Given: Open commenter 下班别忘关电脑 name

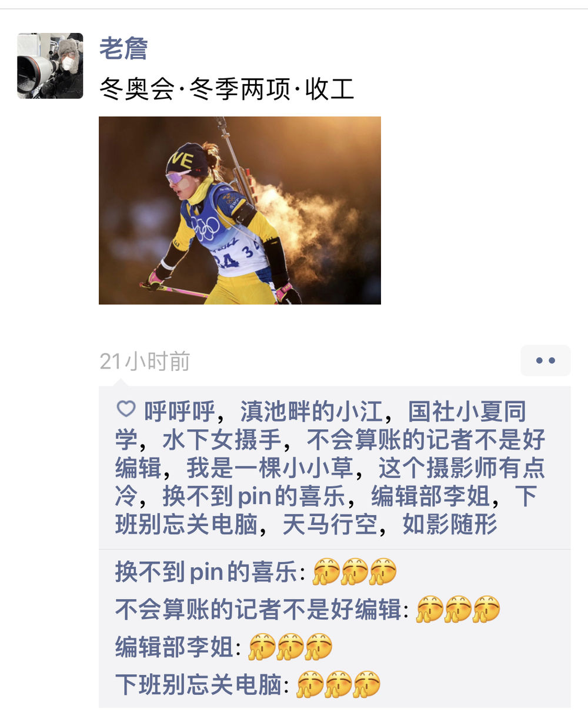Looking at the screenshot, I should [199, 685].
